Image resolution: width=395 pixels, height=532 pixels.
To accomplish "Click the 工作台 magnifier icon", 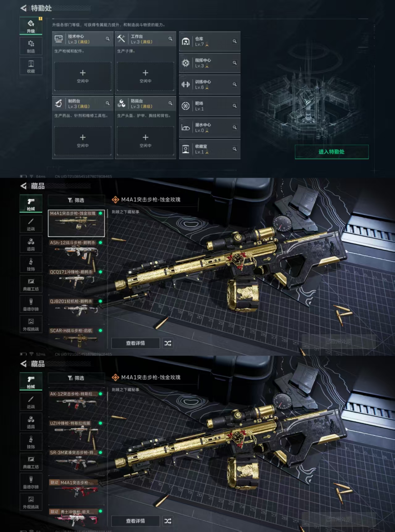I will pos(170,39).
